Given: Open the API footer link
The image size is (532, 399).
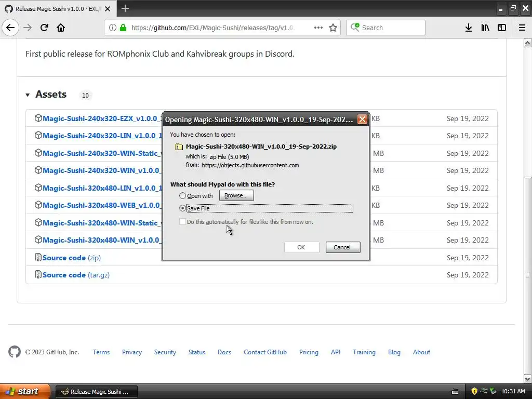Looking at the screenshot, I should [x=336, y=352].
